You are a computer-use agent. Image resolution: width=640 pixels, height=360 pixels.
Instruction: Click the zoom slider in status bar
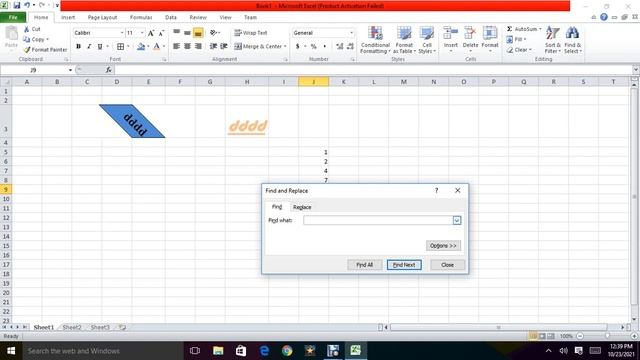[x=607, y=336]
